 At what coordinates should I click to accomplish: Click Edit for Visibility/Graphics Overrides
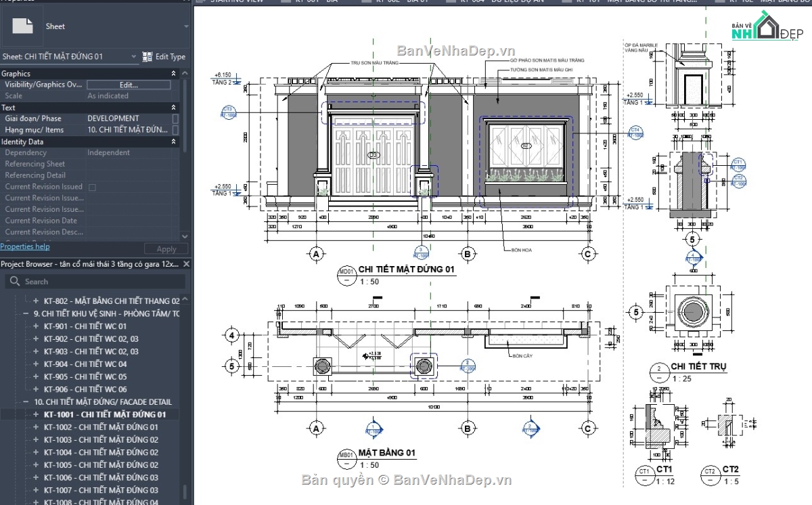click(129, 85)
